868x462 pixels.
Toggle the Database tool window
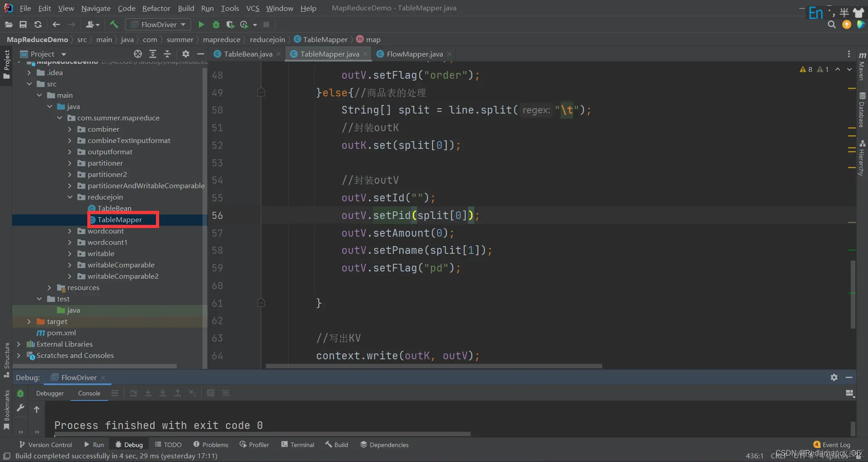(x=862, y=110)
